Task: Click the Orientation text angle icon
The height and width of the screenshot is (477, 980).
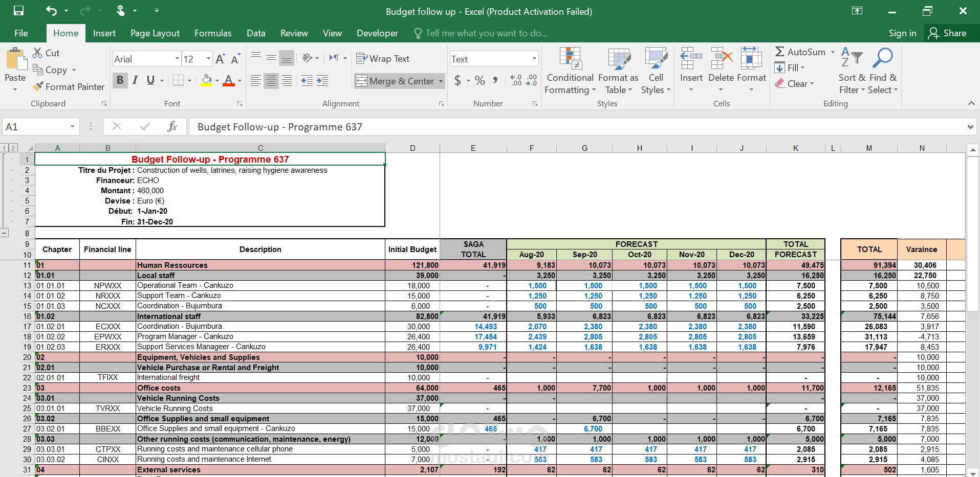Action: tap(307, 58)
